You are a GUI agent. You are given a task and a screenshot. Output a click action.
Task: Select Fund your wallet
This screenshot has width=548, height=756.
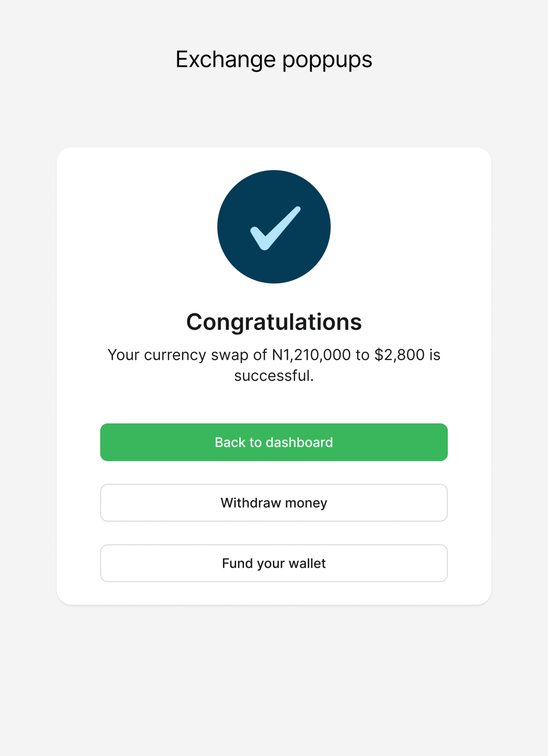coord(274,563)
